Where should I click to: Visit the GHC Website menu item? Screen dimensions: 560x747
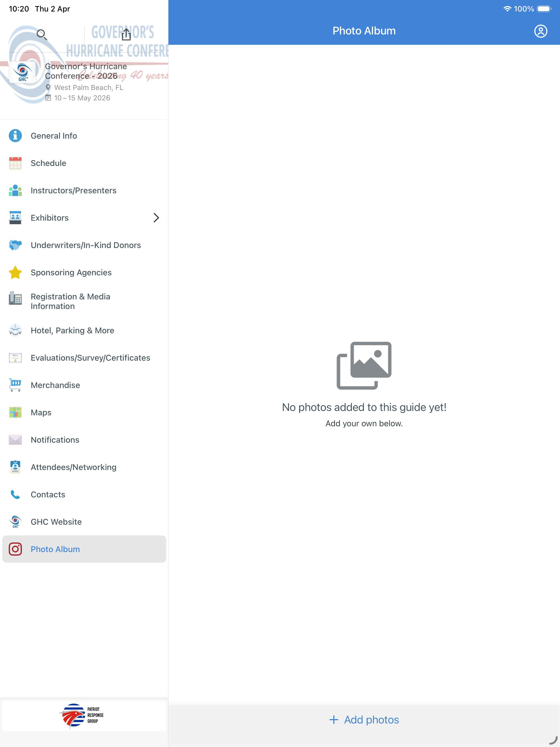click(84, 522)
